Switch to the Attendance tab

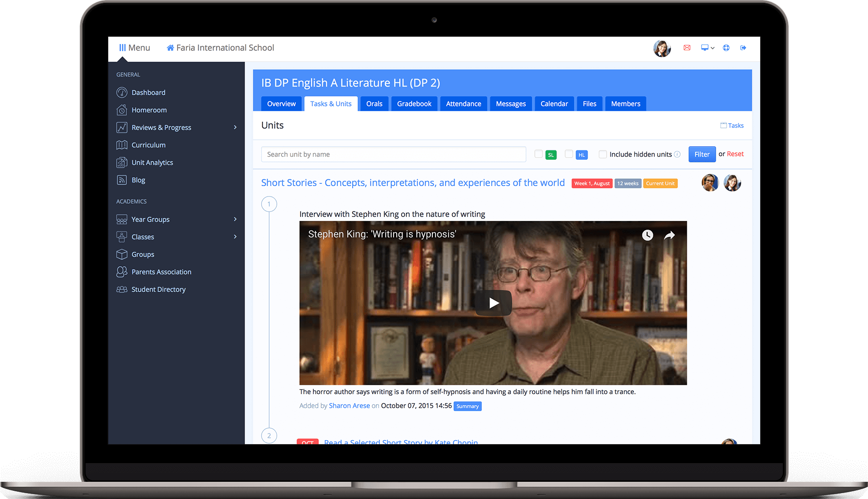tap(463, 104)
